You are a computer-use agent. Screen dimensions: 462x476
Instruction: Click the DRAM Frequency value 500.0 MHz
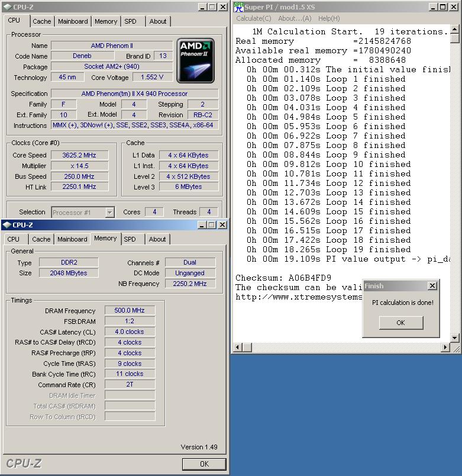click(x=130, y=310)
